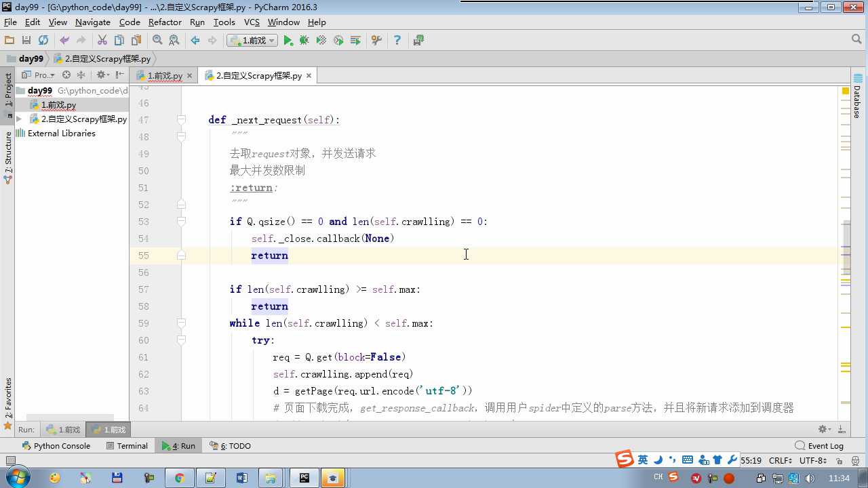868x488 pixels.
Task: Click the Cut scissors icon
Action: pyautogui.click(x=102, y=41)
